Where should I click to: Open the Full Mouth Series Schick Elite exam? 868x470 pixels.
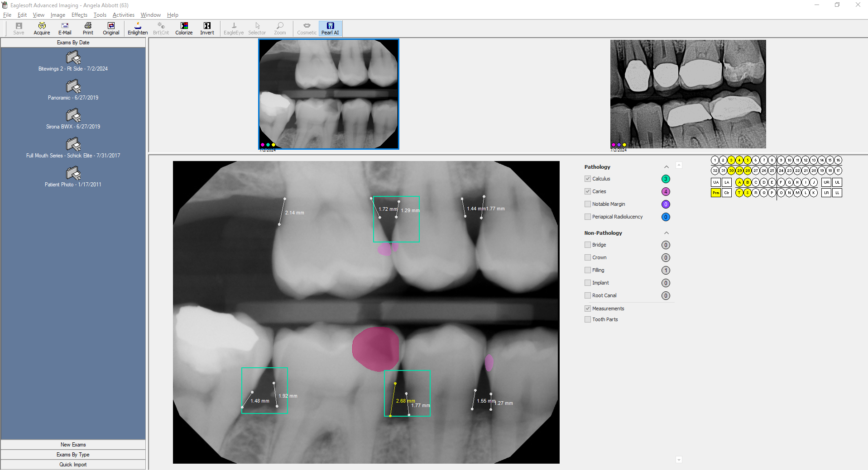click(x=73, y=148)
